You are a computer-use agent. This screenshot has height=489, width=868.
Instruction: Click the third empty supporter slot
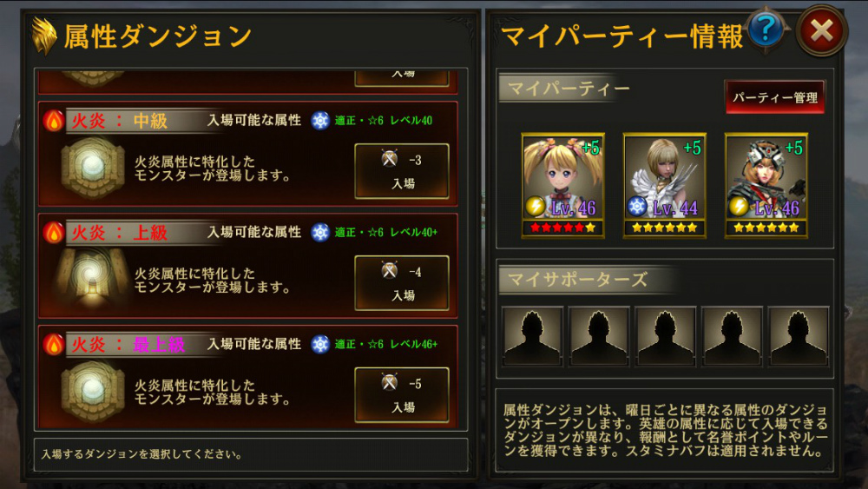666,337
